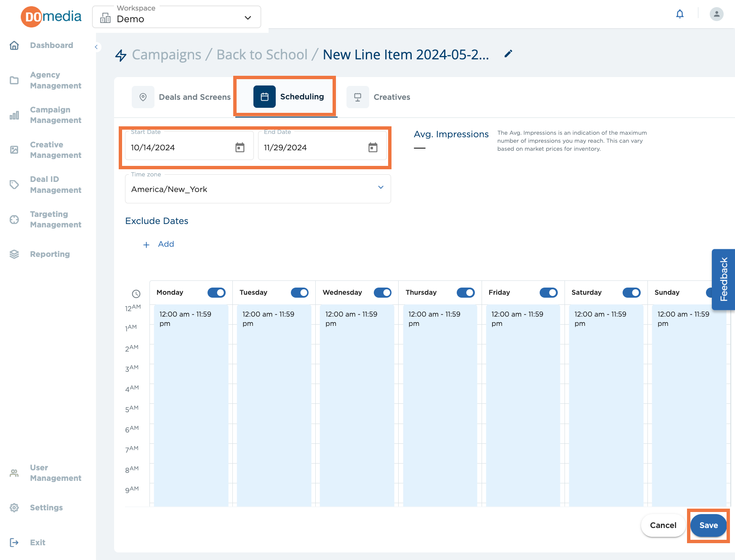Click the Targeting Management crosshair icon

point(14,219)
